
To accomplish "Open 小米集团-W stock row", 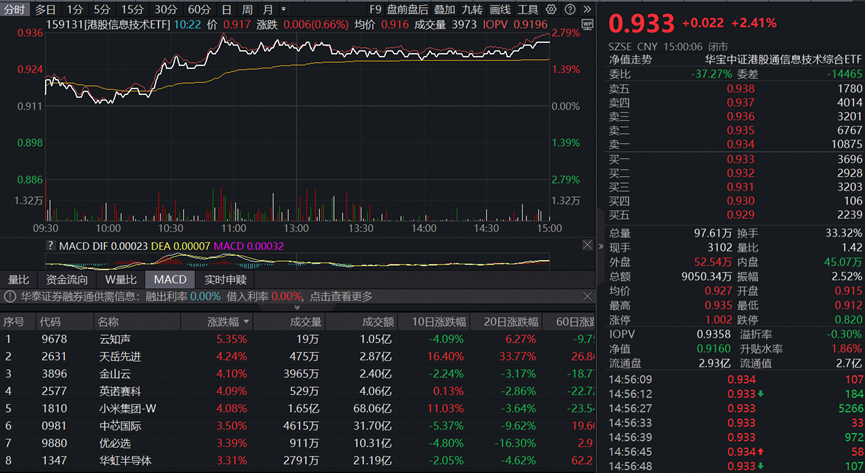I will pos(121,408).
